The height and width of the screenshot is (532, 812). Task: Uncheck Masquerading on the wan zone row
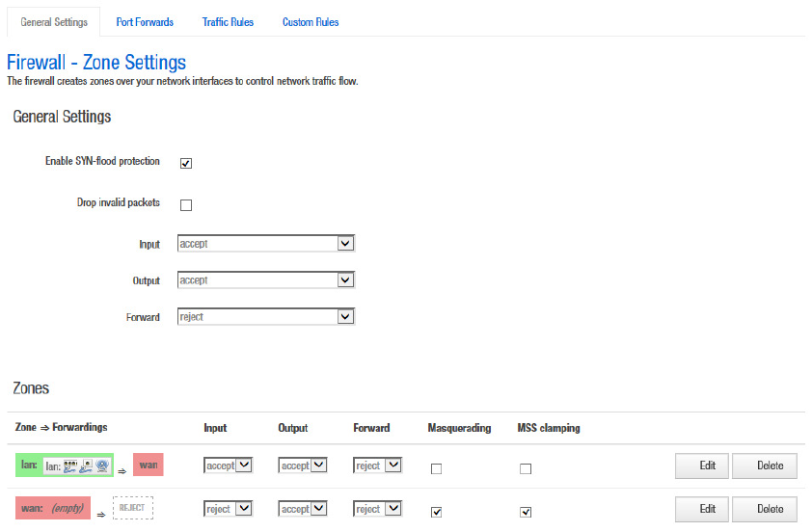[x=436, y=512]
